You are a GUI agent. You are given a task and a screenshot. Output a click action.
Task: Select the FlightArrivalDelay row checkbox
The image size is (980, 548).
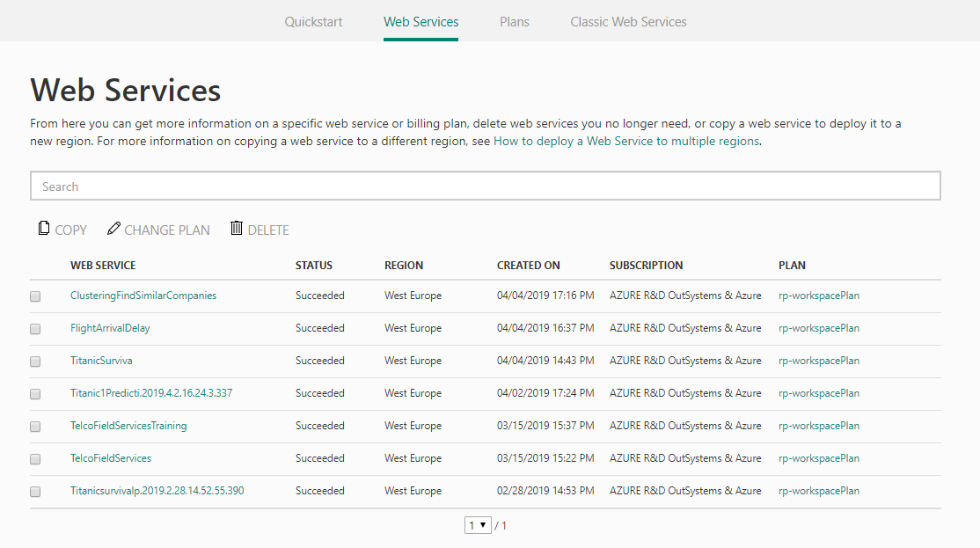point(35,329)
